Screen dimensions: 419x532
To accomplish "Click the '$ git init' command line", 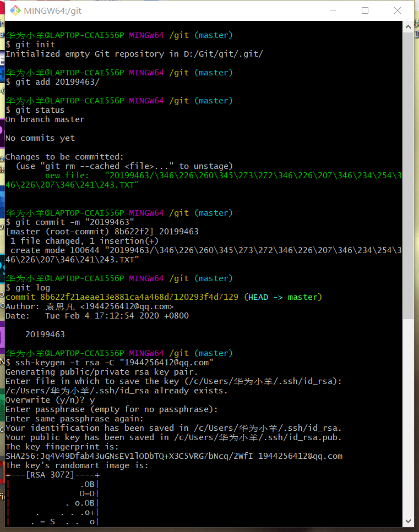I will tap(30, 45).
